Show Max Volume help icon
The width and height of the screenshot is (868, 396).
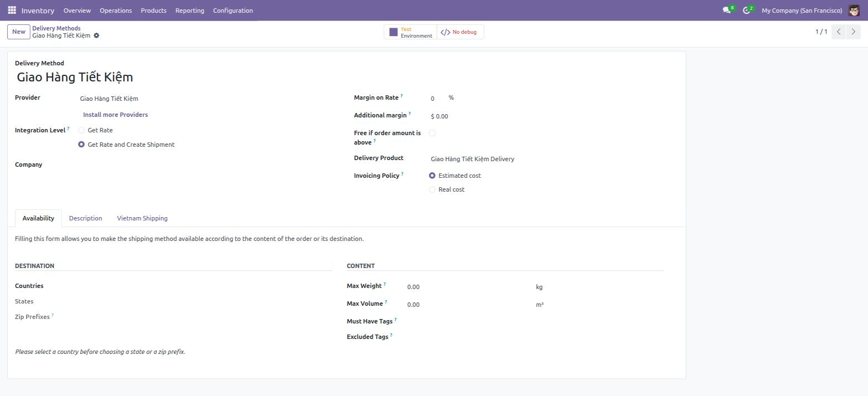pos(386,302)
